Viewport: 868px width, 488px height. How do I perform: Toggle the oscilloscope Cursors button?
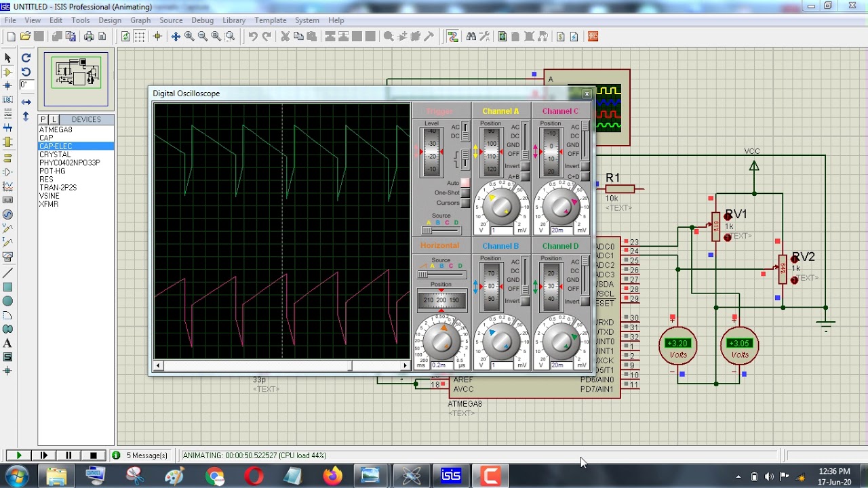pos(465,203)
